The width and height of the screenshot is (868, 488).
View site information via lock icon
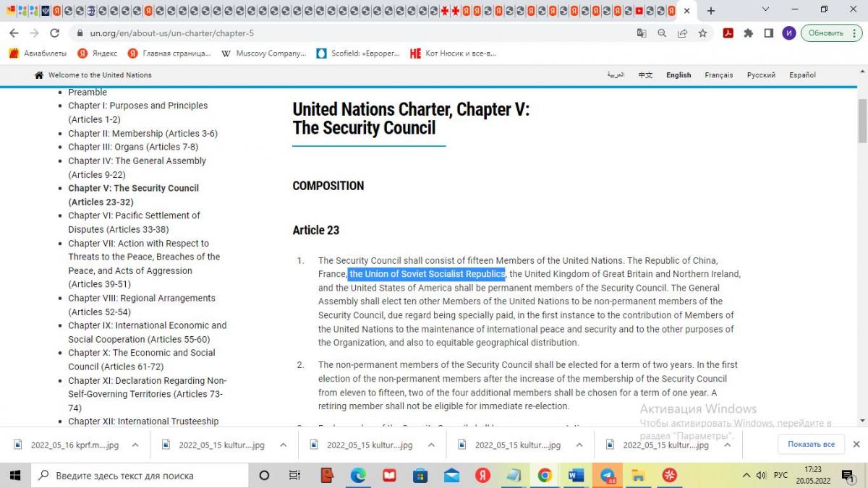pos(79,33)
